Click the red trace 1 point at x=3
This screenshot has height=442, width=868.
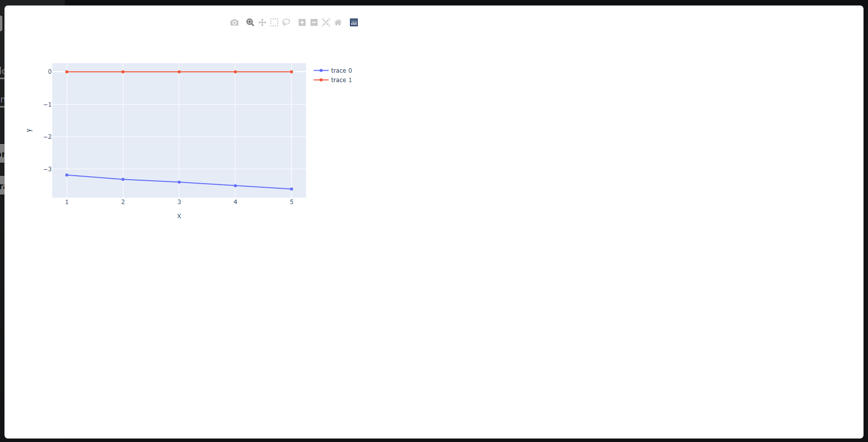coord(179,72)
